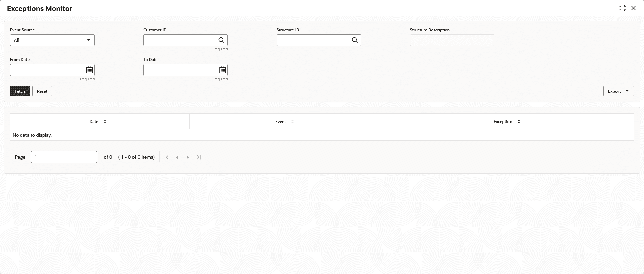Open the Export dropdown menu

pyautogui.click(x=619, y=91)
